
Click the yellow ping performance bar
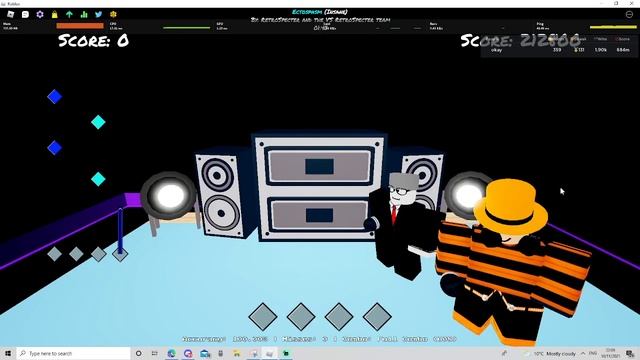[613, 27]
